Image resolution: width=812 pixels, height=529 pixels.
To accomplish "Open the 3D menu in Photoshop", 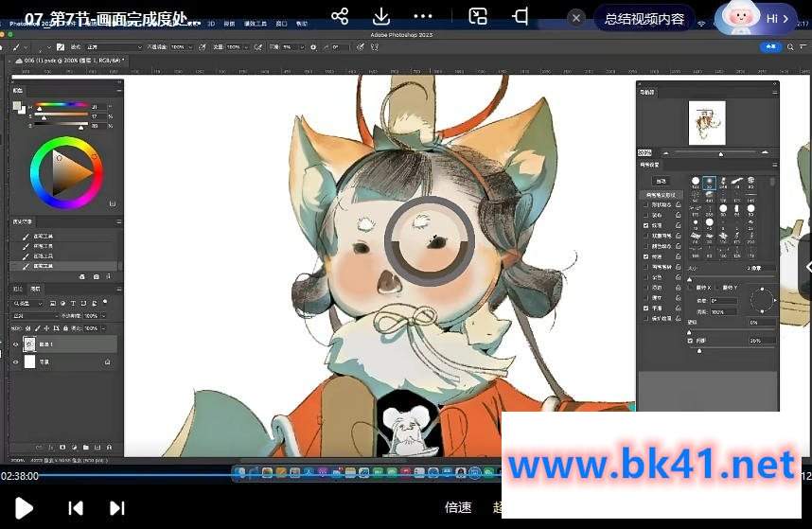I will (211, 24).
